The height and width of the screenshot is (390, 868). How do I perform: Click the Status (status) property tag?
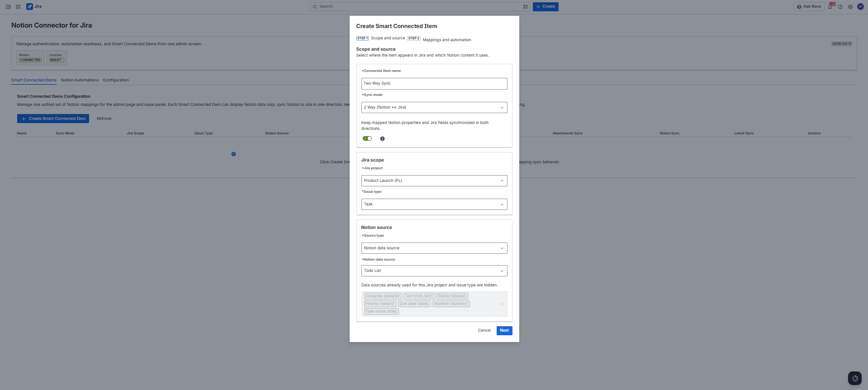(x=452, y=296)
